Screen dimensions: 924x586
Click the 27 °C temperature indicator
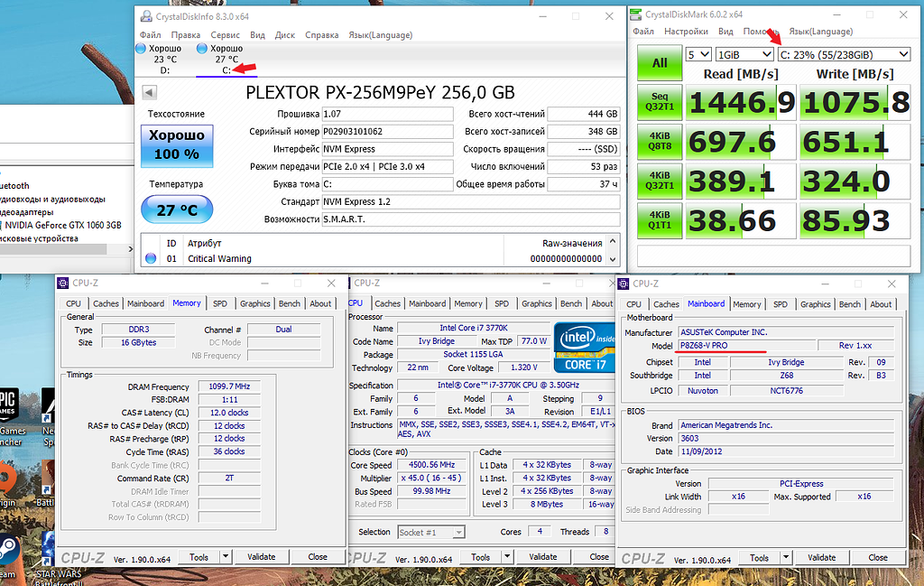point(177,209)
